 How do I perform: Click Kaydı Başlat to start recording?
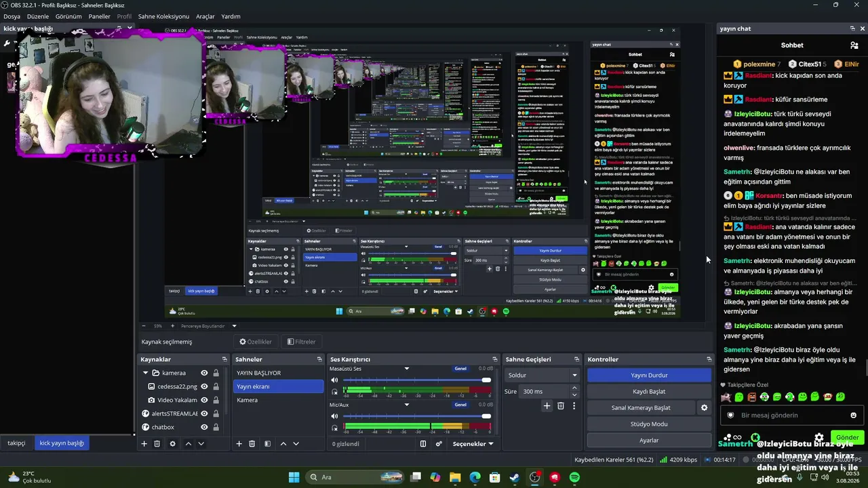pos(649,391)
